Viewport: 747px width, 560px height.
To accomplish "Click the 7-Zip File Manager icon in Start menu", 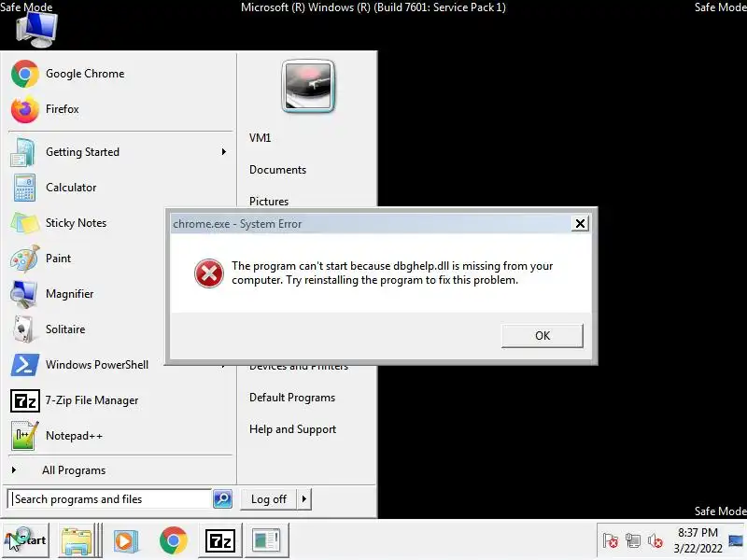I will pos(25,400).
